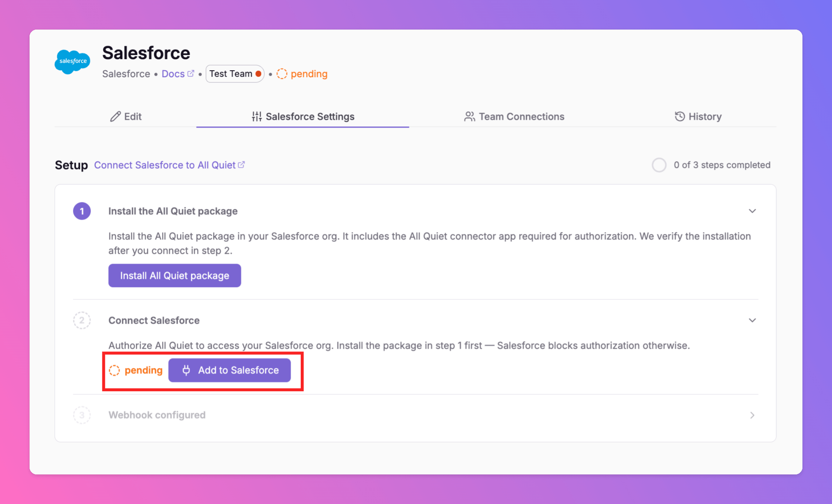Click the pending status in the header
832x504 pixels.
click(302, 74)
